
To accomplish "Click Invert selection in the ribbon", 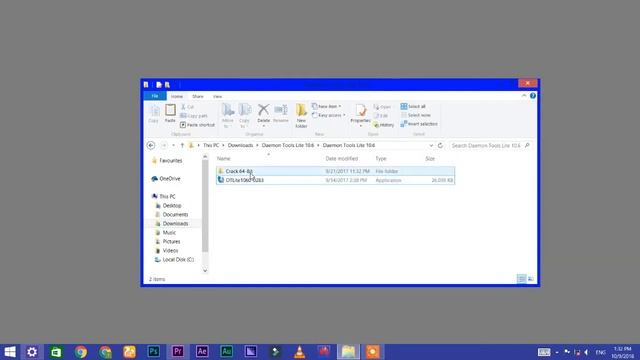I will 419,124.
